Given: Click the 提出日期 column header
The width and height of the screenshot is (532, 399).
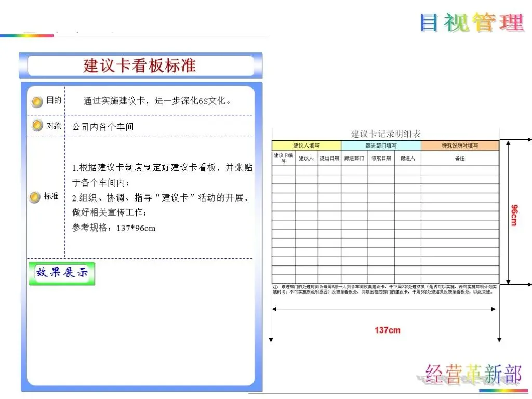Looking at the screenshot, I should [329, 158].
